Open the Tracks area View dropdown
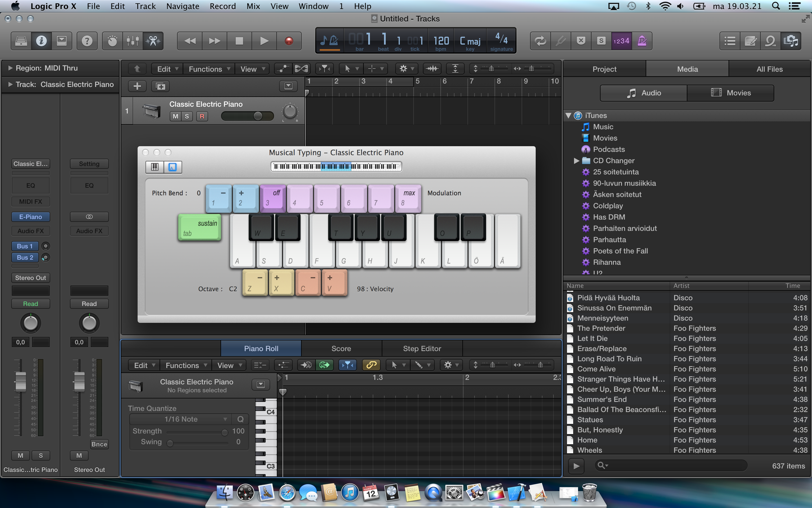The width and height of the screenshot is (812, 508). point(252,69)
